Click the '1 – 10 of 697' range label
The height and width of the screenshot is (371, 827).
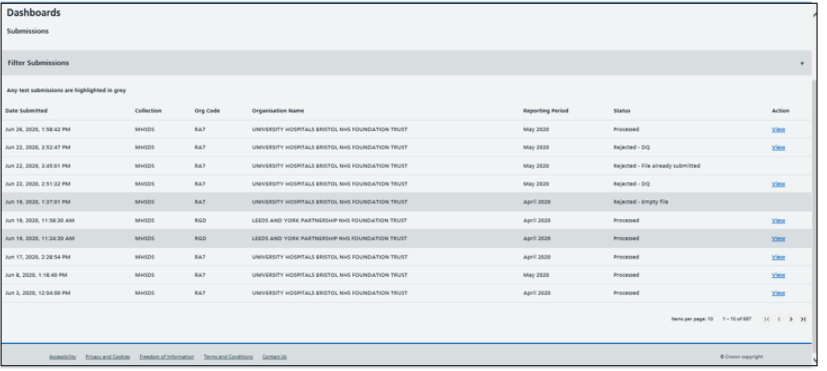point(737,319)
